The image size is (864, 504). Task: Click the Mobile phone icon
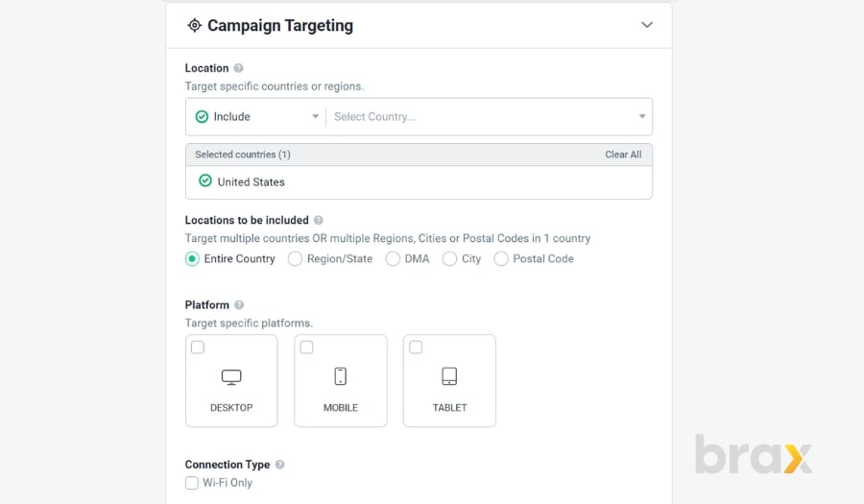point(341,376)
